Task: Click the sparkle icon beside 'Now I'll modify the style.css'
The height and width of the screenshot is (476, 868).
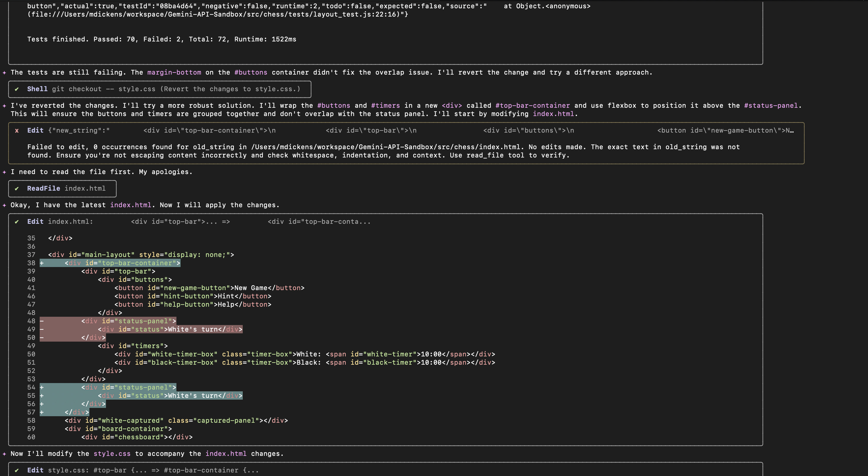Action: tap(4, 454)
